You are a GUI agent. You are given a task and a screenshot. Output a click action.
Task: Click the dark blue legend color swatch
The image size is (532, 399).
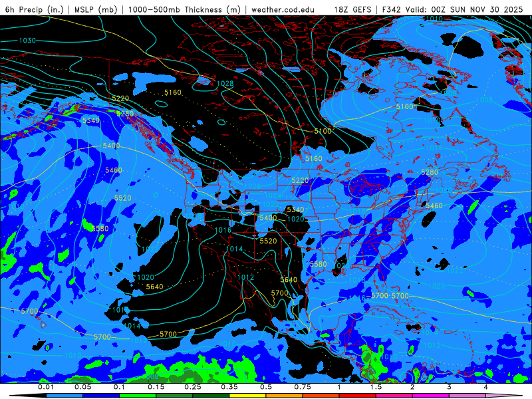[x=101, y=396]
